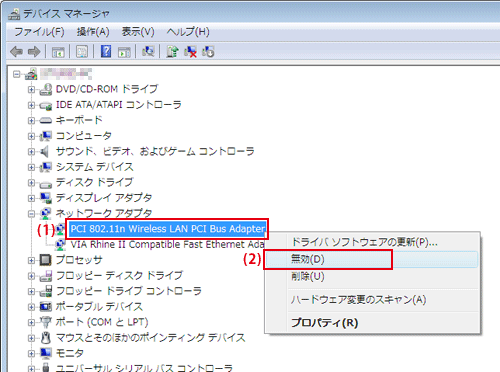Click the Back arrow toolbar icon

click(x=16, y=52)
